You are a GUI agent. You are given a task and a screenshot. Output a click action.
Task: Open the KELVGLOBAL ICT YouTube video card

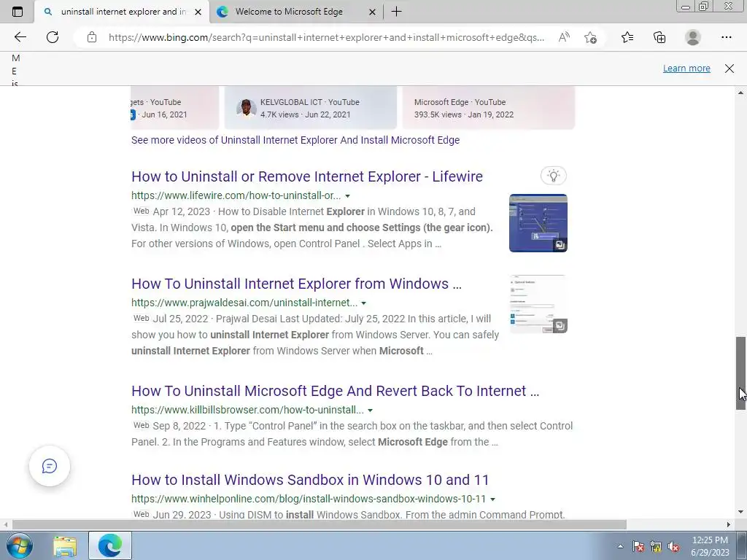311,108
